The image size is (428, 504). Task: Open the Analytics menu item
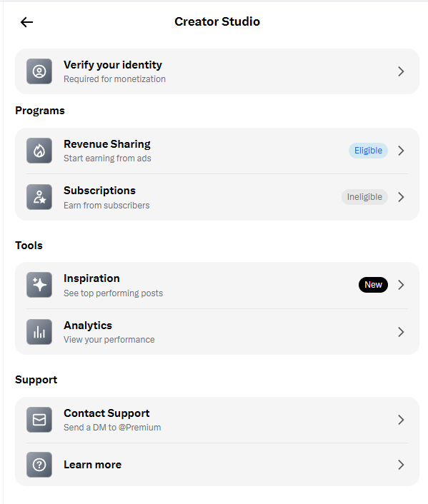[x=217, y=332]
